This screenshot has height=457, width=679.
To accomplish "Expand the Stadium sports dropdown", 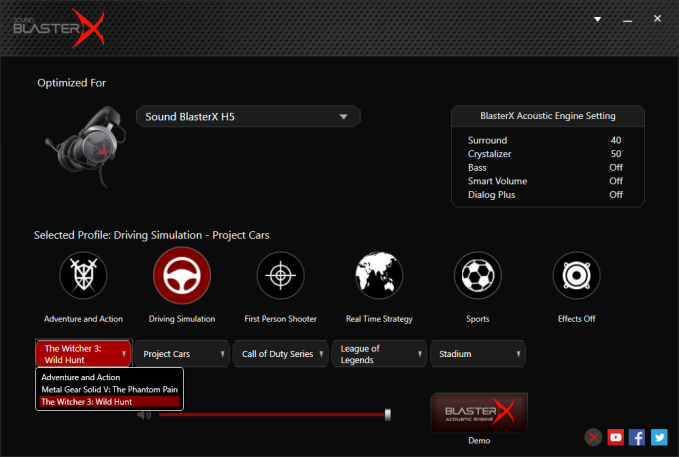I will pos(478,353).
